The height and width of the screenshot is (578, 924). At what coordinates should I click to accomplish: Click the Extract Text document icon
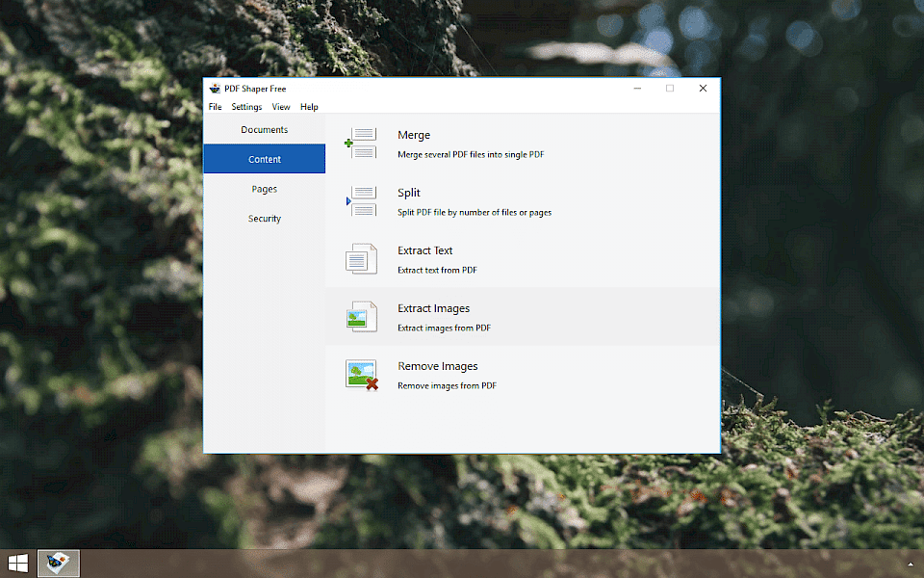click(x=361, y=258)
